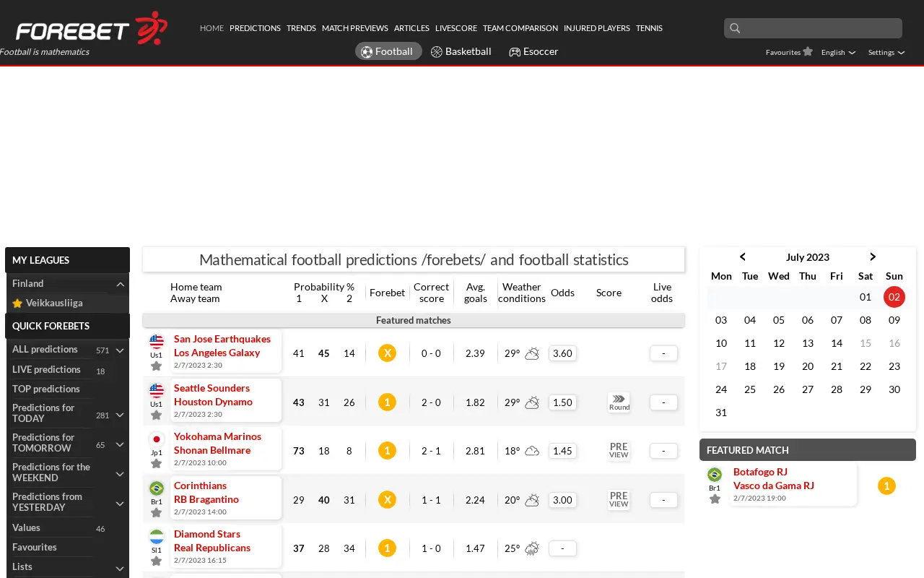924x578 pixels.
Task: Favourite the San Jose Earthquakes match star
Action: [156, 366]
